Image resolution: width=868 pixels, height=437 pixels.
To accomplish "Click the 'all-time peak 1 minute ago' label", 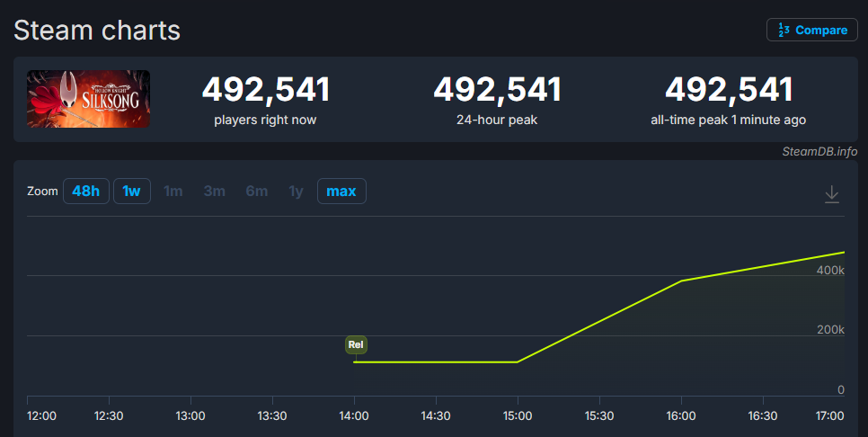I will point(729,120).
